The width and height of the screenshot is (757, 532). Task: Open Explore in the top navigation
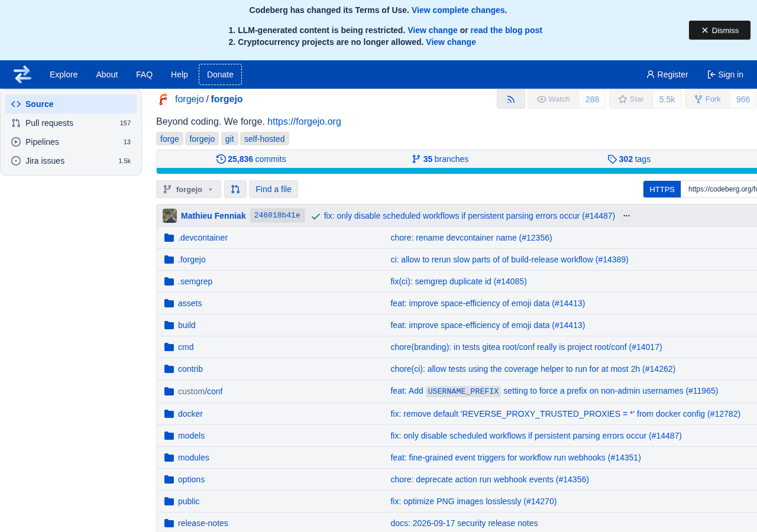pyautogui.click(x=64, y=74)
